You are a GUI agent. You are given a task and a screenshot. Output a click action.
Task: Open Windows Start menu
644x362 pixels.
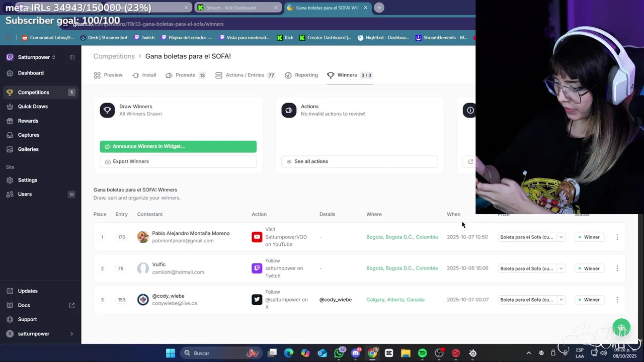171,353
